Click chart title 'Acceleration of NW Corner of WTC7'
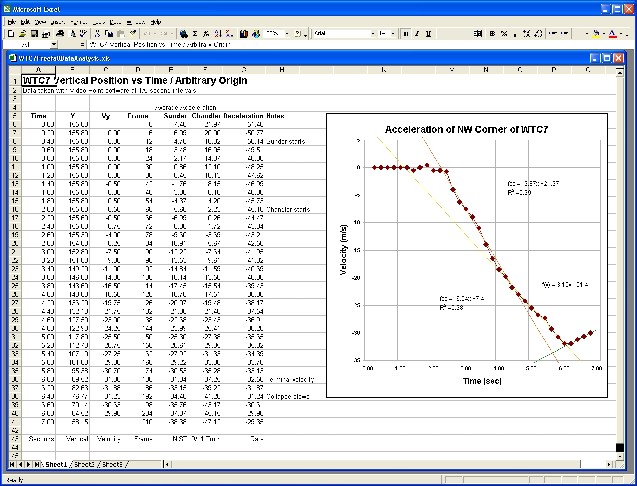Viewport: 637px width, 486px height. pyautogui.click(x=466, y=129)
